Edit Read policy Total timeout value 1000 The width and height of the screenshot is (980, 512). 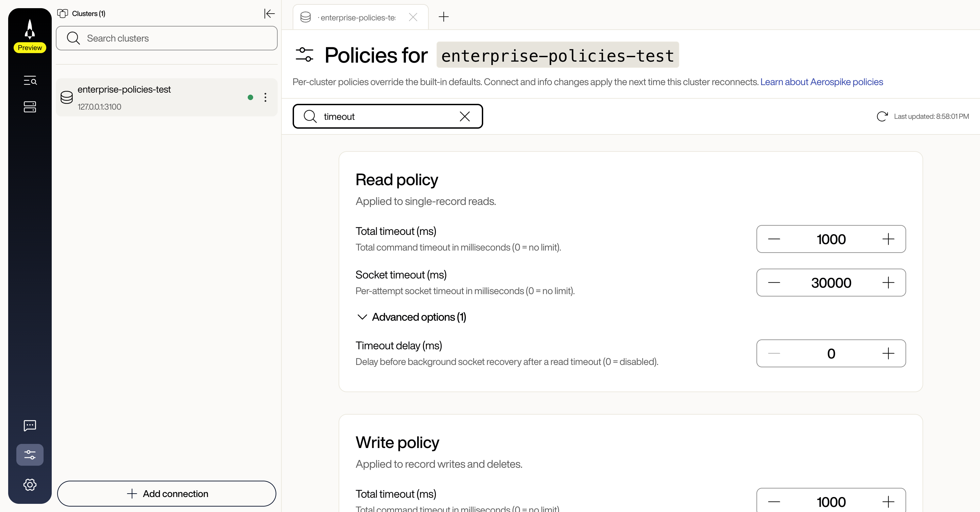click(831, 239)
